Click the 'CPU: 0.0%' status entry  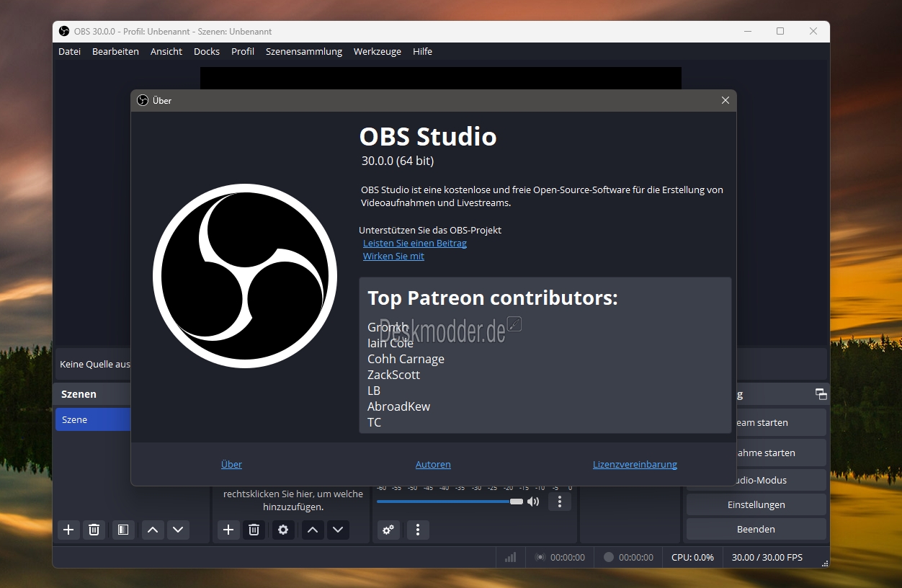click(x=692, y=557)
